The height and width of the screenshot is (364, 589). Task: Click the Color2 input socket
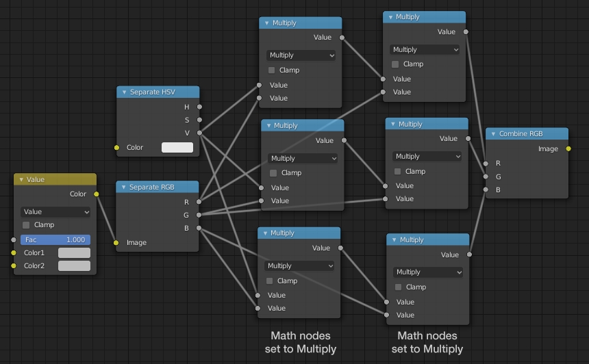point(14,265)
